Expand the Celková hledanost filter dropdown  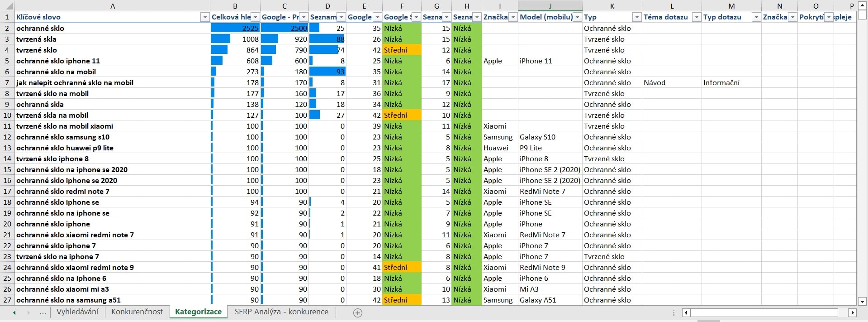tap(255, 17)
